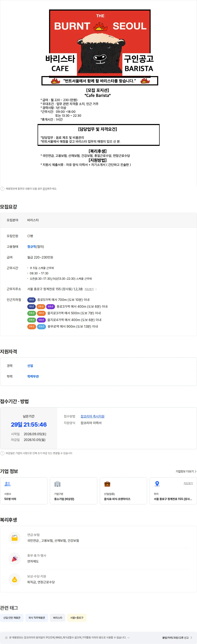Viewport: 197px width, 644px height.
Task: Click the briefcase icon on 산업(업종) card
Action: pyautogui.click(x=107, y=484)
